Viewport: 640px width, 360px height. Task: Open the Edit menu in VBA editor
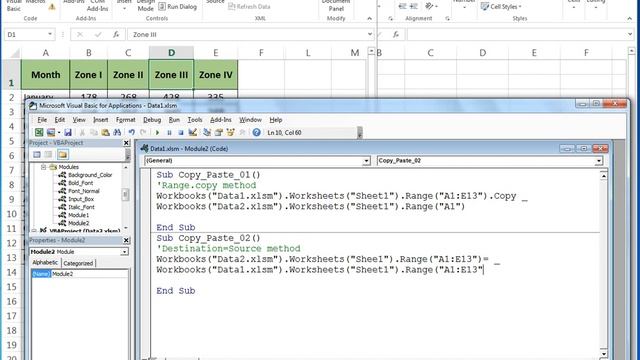pyautogui.click(x=60, y=120)
